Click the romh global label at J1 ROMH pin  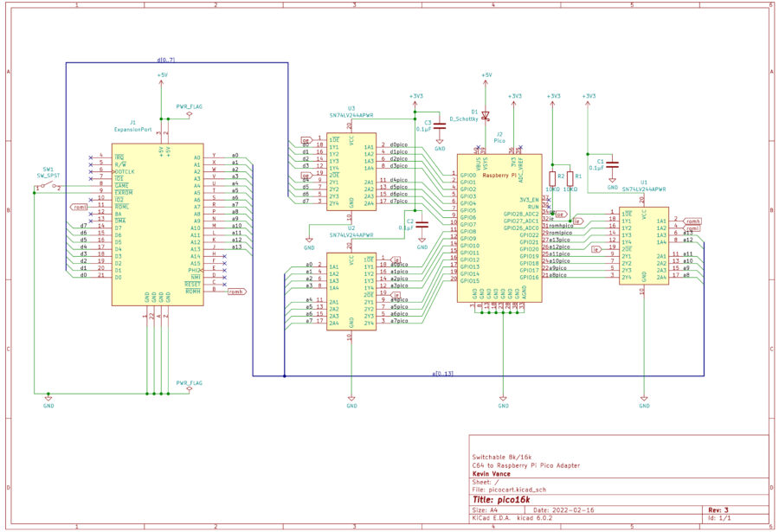tap(237, 292)
